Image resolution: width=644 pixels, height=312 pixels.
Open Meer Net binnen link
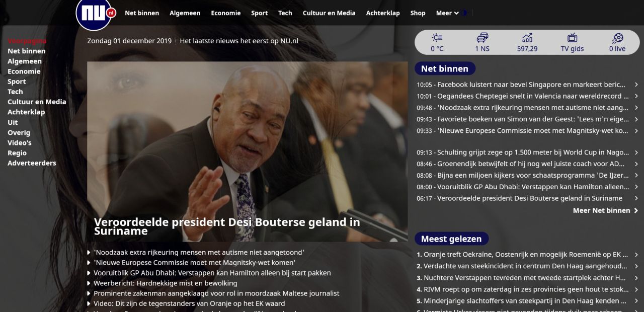[605, 210]
